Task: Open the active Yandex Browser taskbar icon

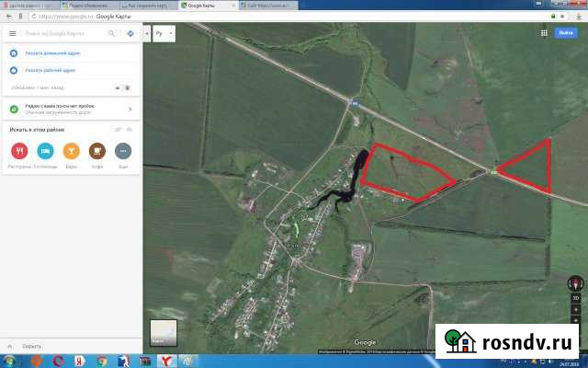Action: pos(166,362)
